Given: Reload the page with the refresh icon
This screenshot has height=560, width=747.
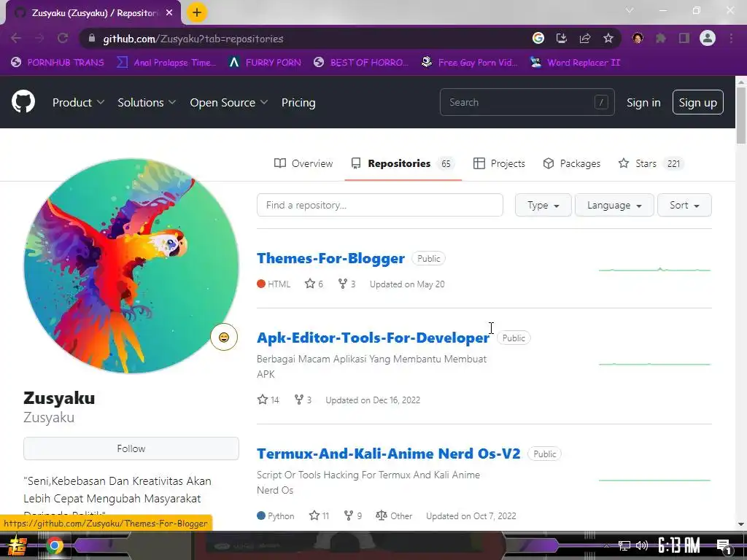Looking at the screenshot, I should click(x=63, y=39).
